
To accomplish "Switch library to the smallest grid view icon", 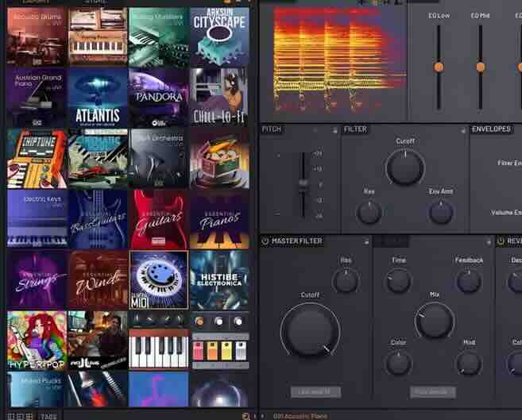I will click(10, 416).
